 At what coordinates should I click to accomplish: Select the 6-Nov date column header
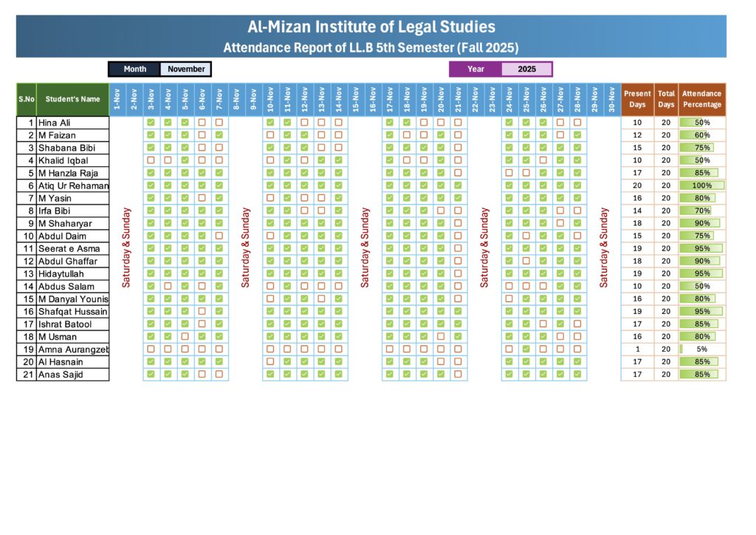pyautogui.click(x=202, y=99)
